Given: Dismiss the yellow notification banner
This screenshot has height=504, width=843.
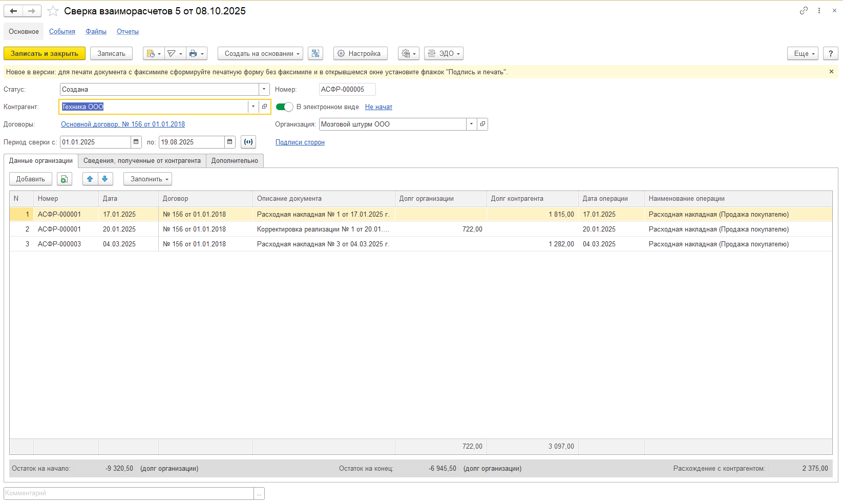Looking at the screenshot, I should [x=831, y=72].
